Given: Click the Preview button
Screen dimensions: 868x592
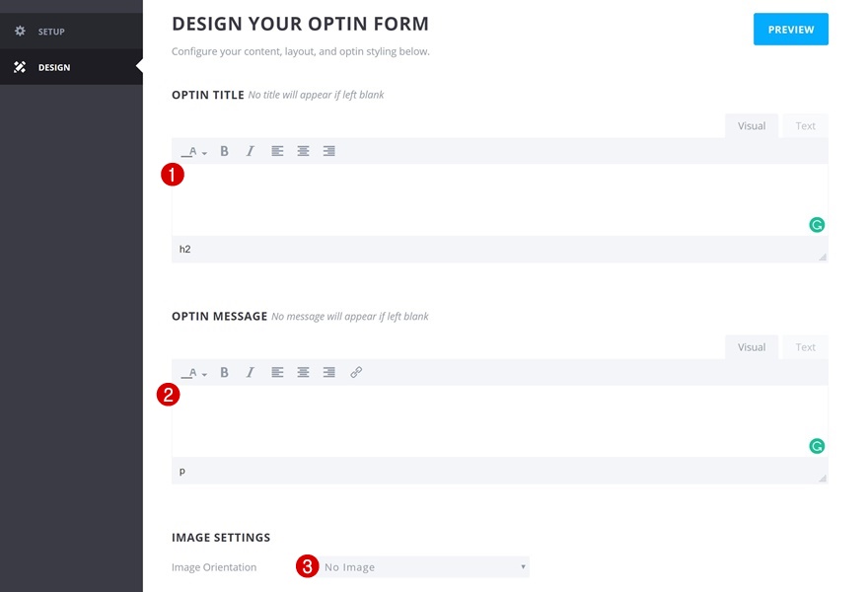Looking at the screenshot, I should click(791, 30).
